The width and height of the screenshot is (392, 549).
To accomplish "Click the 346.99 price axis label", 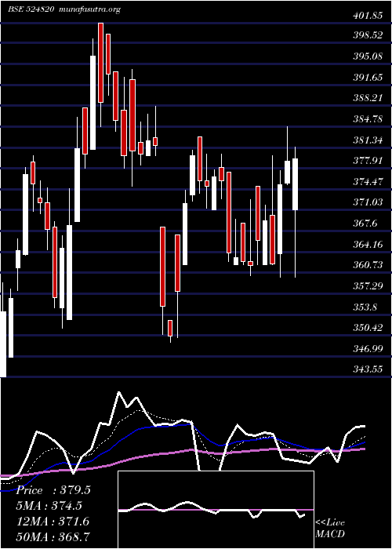I will [367, 349].
